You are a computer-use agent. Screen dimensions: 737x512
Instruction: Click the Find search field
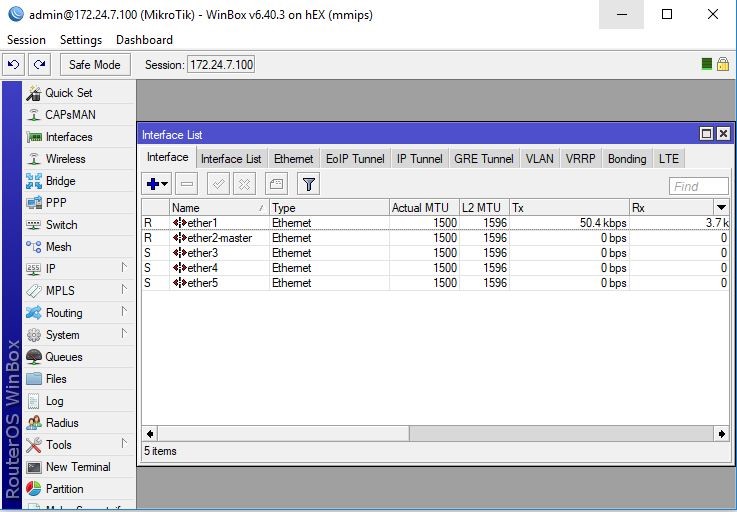(698, 186)
